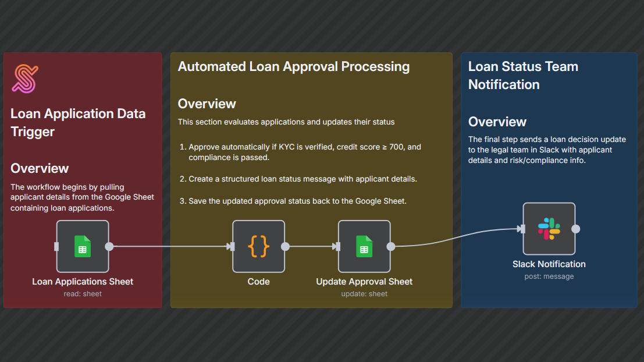Open the Loan Application Data Trigger section
The width and height of the screenshot is (644, 362).
click(x=78, y=122)
